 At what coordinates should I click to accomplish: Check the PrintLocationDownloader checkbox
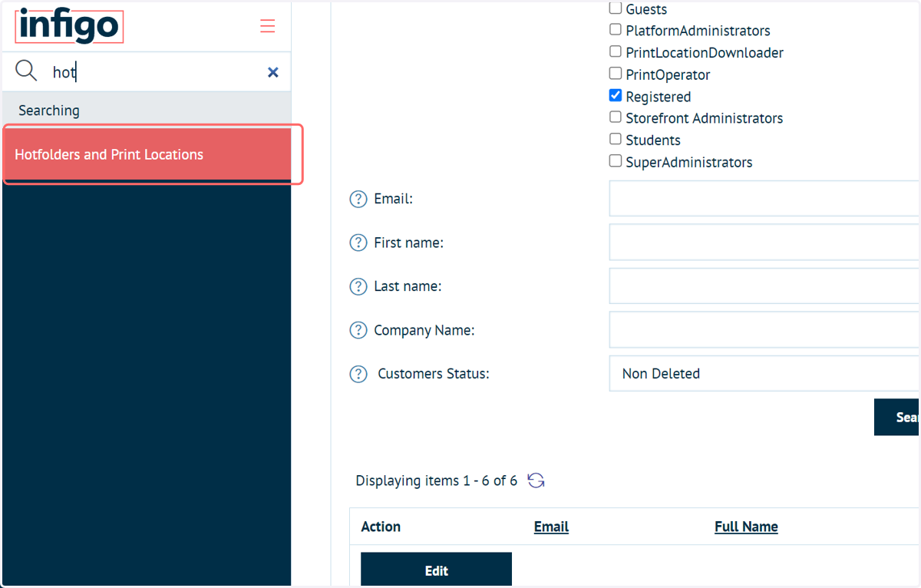[616, 52]
